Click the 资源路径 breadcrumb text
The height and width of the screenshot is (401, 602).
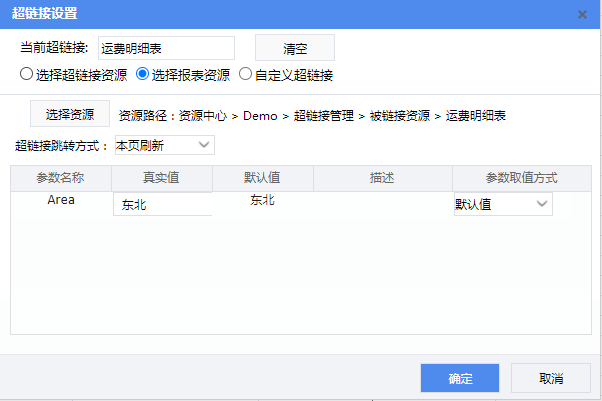[x=312, y=115]
